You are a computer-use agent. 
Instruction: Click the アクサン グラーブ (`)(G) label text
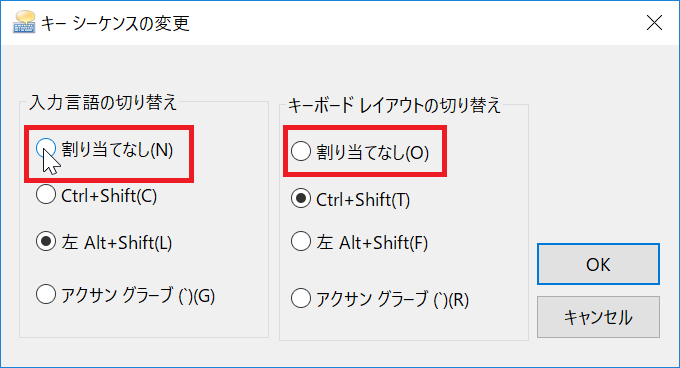point(138,295)
